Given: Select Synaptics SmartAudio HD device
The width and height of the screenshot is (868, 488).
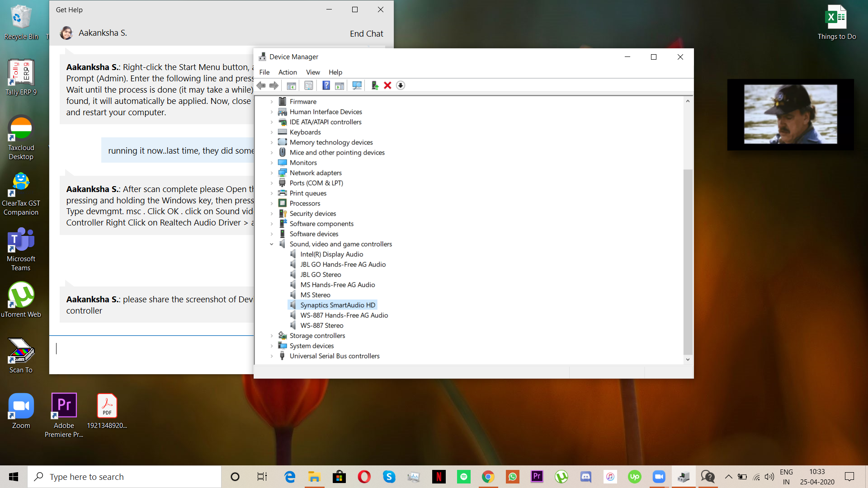Looking at the screenshot, I should [338, 305].
